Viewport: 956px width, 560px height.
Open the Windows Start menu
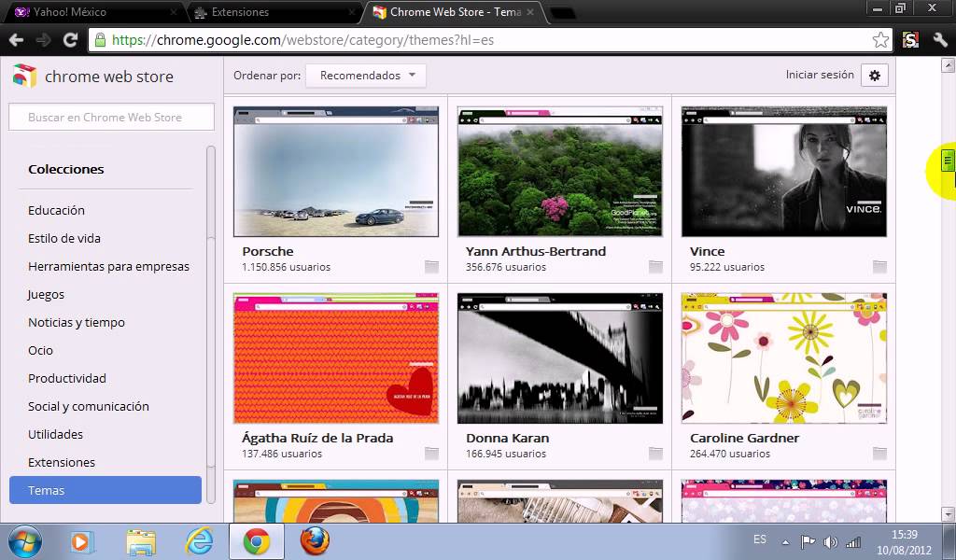pos(24,541)
